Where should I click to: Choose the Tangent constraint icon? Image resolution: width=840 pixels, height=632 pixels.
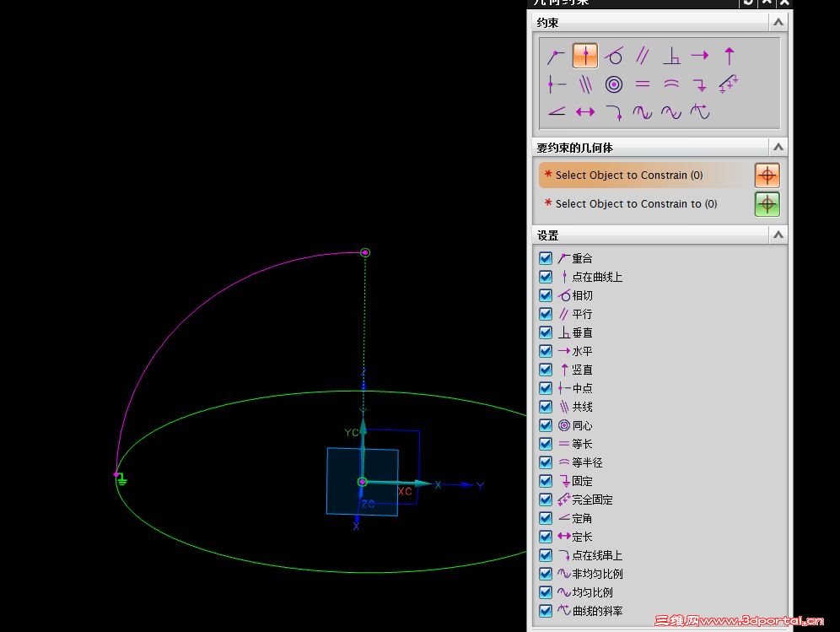(x=614, y=56)
